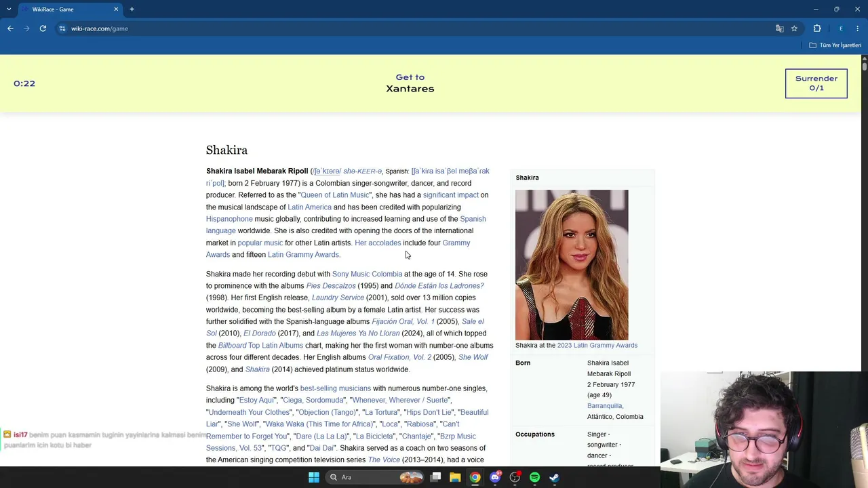Open Spotify from the taskbar

click(534, 477)
